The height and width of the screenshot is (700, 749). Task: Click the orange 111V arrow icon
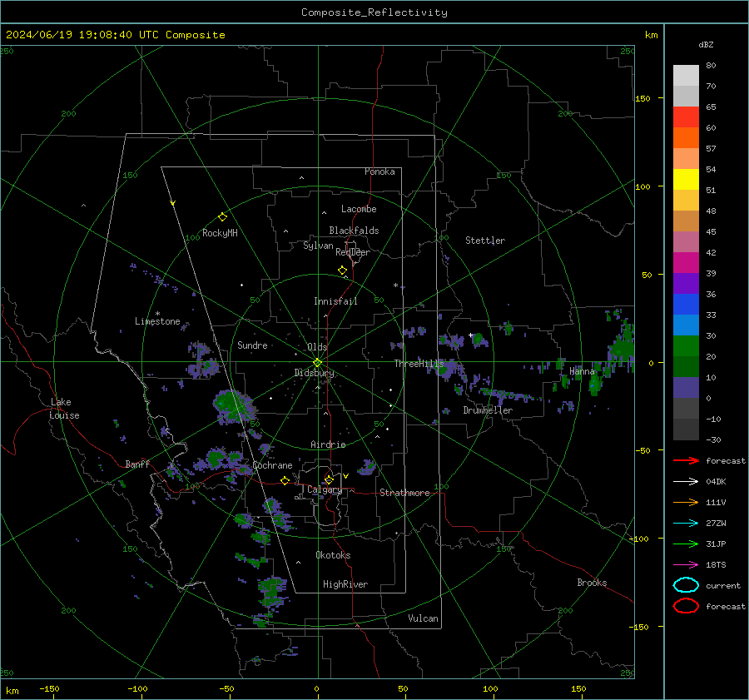[686, 502]
